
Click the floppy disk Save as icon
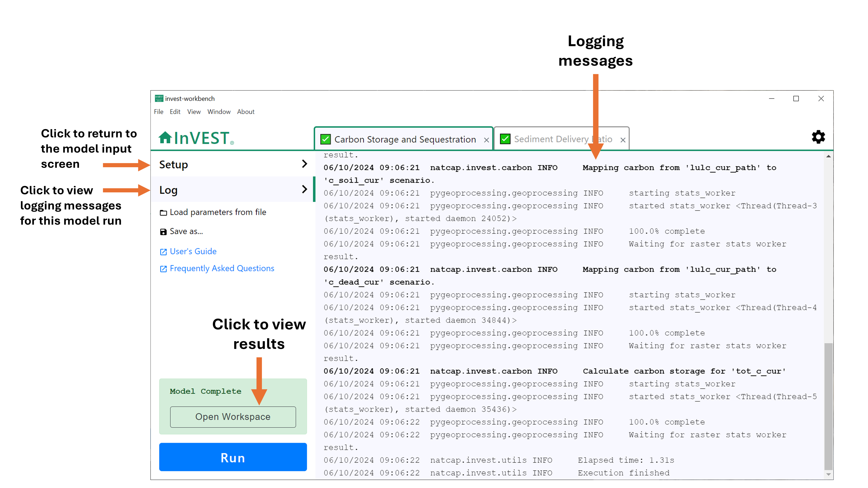click(x=163, y=232)
